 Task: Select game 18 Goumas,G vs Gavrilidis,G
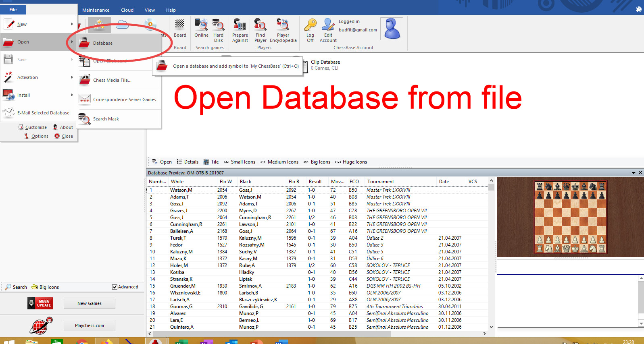pyautogui.click(x=317, y=307)
